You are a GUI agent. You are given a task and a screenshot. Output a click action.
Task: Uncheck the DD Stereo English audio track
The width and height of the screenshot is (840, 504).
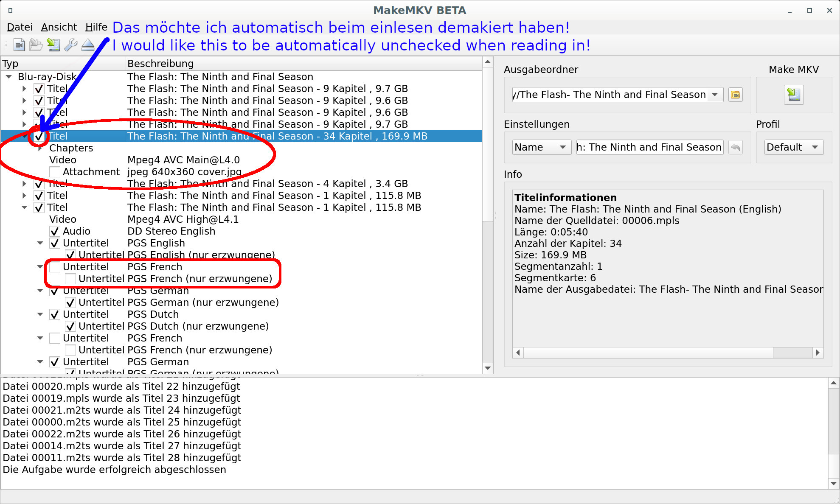click(x=54, y=231)
